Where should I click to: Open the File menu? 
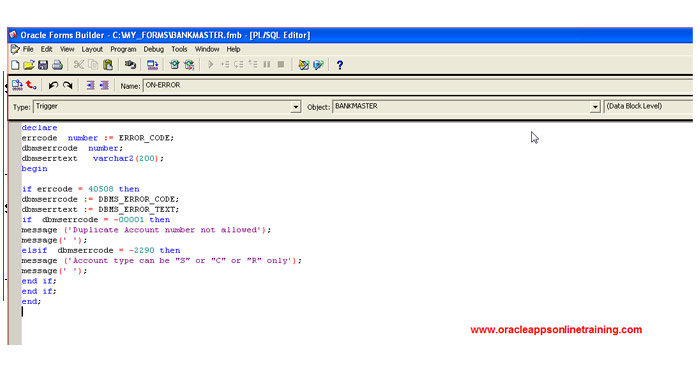point(28,49)
